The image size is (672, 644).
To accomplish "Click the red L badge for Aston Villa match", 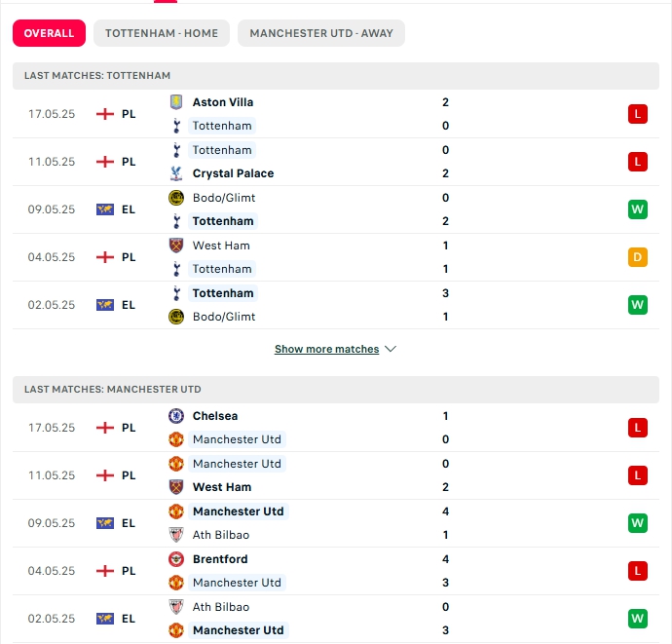I will (x=637, y=114).
